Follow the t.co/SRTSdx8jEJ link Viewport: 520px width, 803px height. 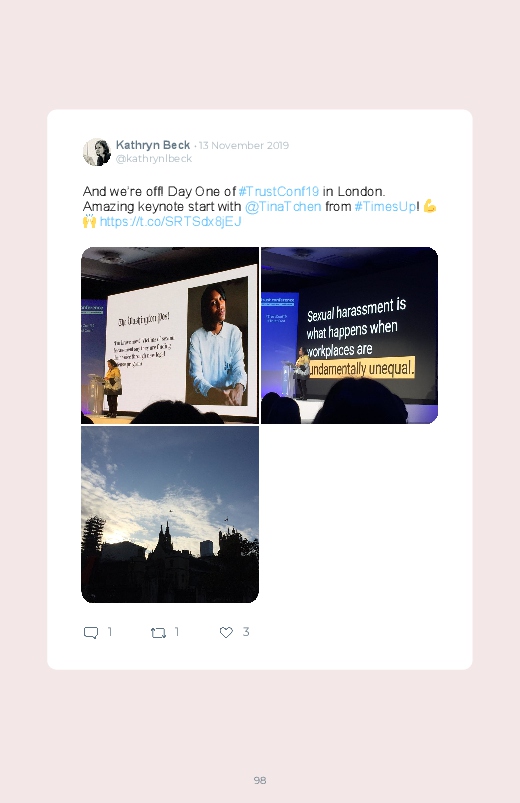[171, 221]
